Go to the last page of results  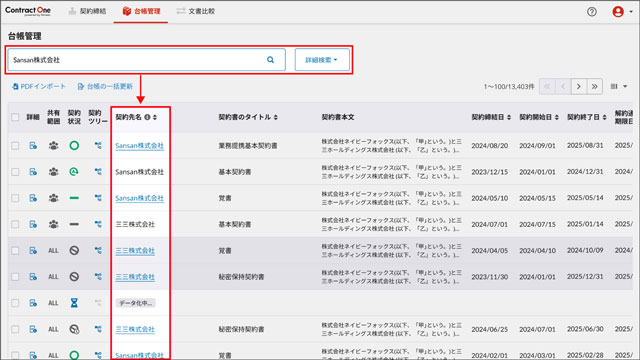(595, 87)
